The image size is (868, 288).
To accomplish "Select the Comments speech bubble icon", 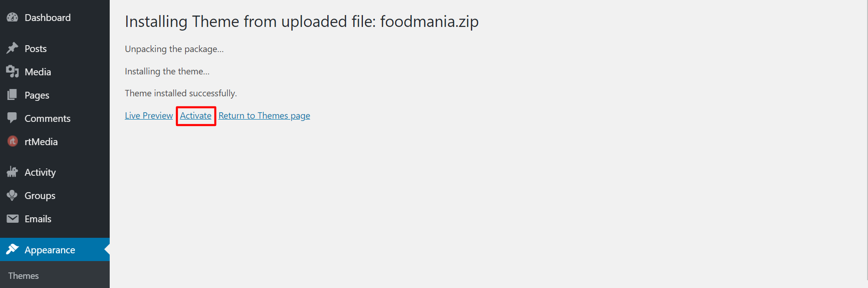I will [x=12, y=118].
